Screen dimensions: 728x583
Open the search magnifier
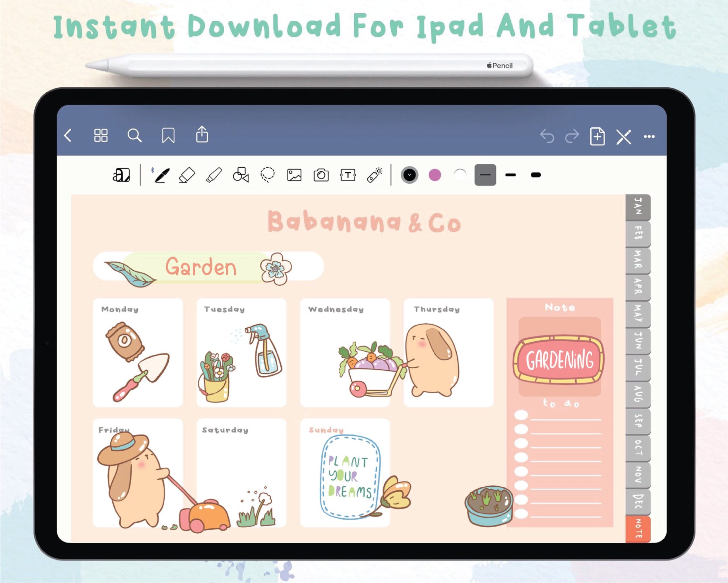[135, 135]
